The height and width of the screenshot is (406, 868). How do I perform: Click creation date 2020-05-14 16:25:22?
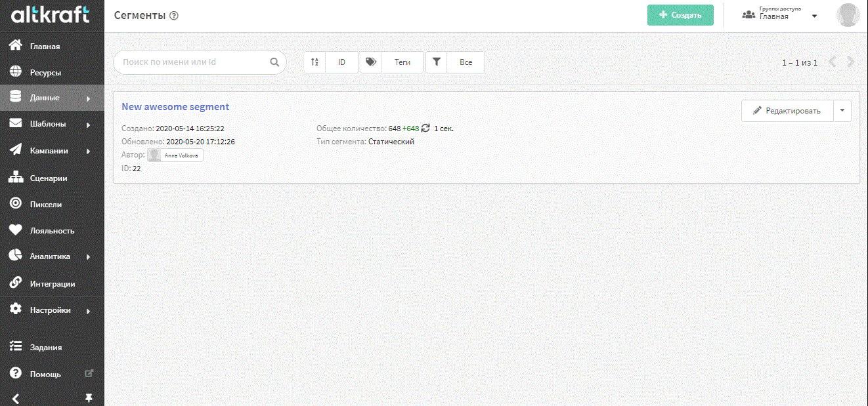click(x=190, y=129)
